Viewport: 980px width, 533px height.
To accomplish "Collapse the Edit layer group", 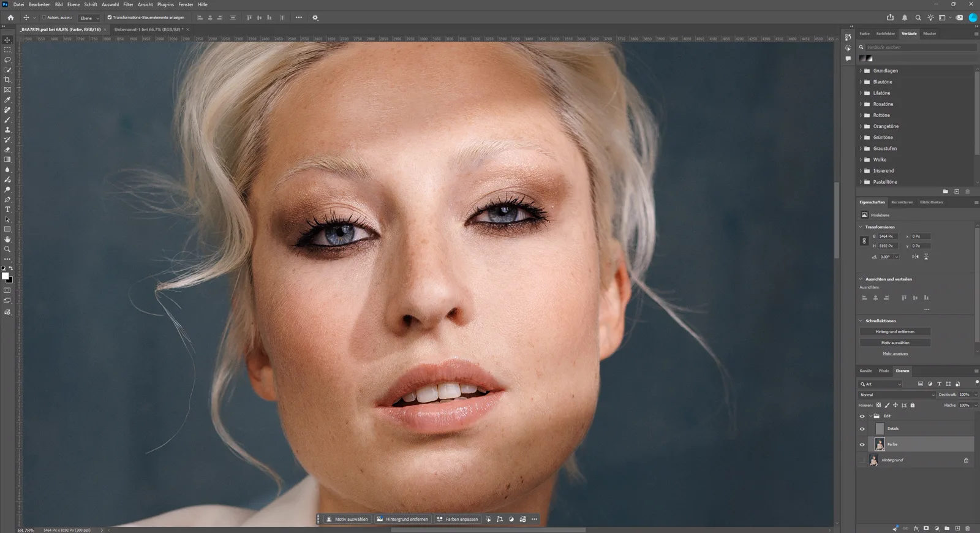I will point(870,416).
